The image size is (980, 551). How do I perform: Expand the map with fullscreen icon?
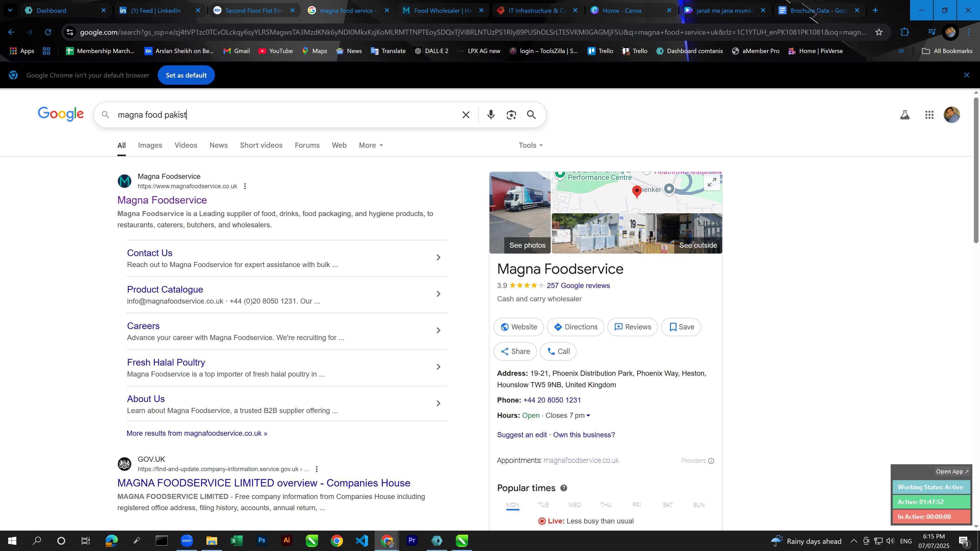click(712, 183)
